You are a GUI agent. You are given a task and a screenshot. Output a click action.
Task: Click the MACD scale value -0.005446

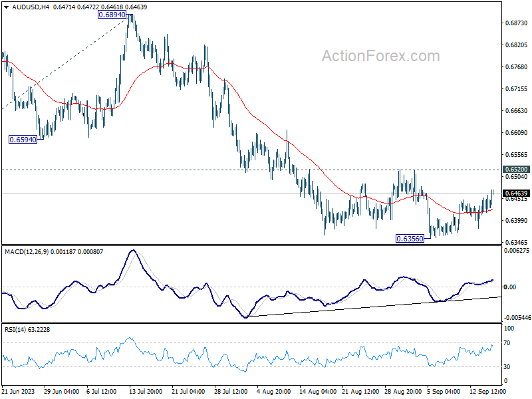(517, 318)
